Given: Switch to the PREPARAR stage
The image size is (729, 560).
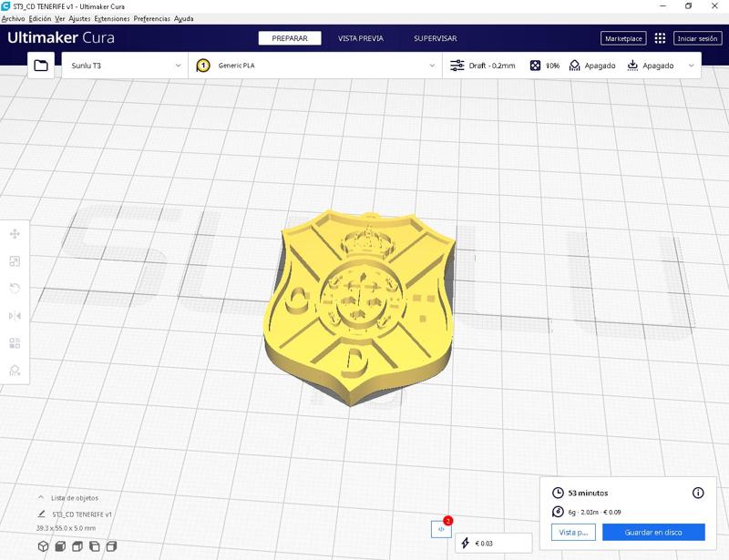Looking at the screenshot, I should coord(290,38).
